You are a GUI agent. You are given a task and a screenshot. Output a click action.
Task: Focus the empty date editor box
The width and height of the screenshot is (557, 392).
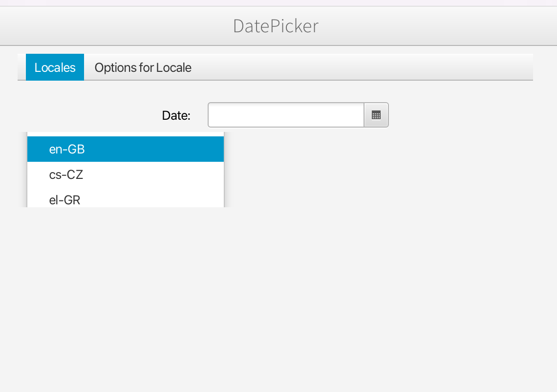(x=286, y=115)
